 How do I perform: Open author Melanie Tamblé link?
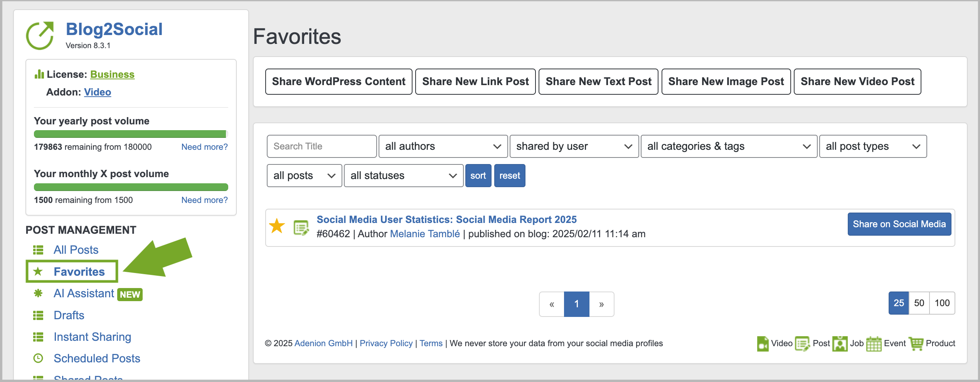pos(425,234)
